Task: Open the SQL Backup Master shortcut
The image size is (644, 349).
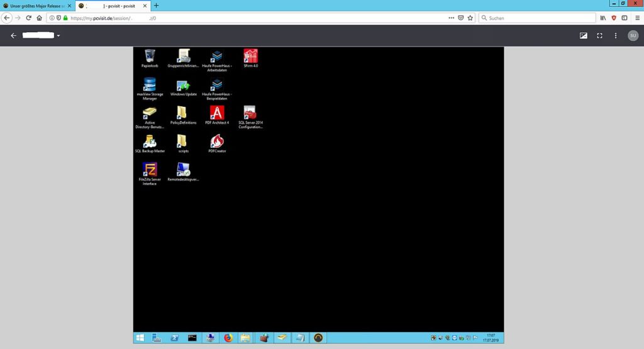Action: (x=149, y=142)
